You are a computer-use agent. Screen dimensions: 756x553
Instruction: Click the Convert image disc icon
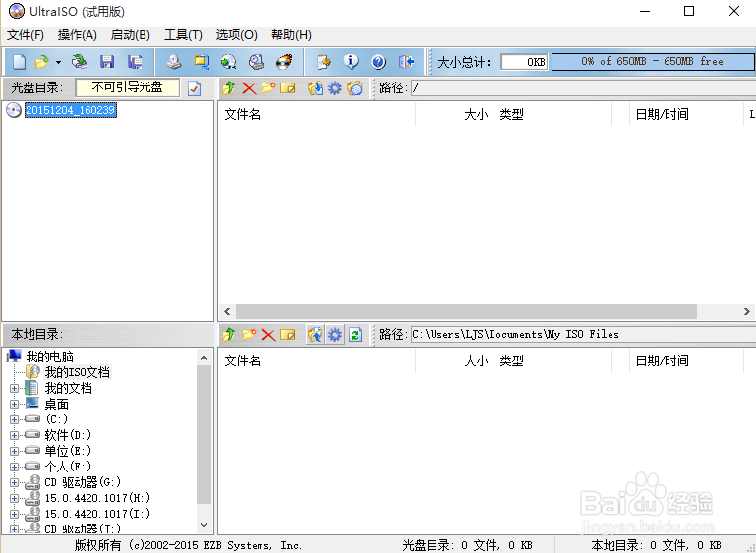(228, 62)
